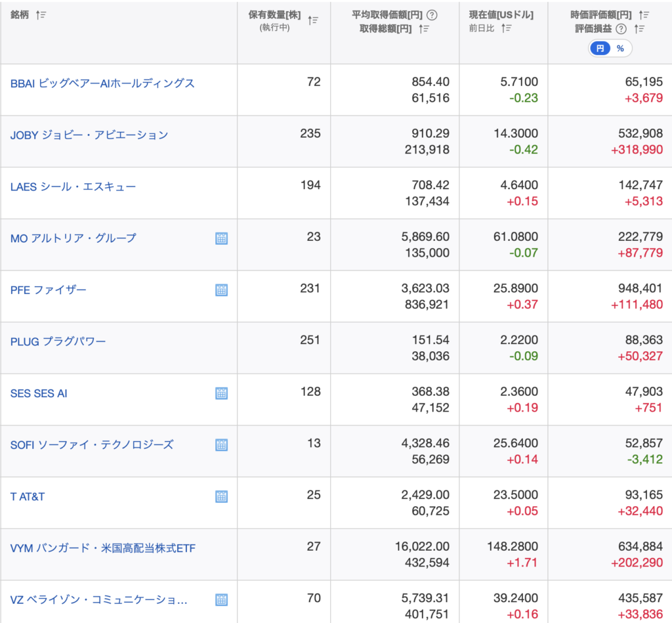The image size is (672, 623).
Task: Sort by 保有数量 share quantity
Action: point(313,20)
